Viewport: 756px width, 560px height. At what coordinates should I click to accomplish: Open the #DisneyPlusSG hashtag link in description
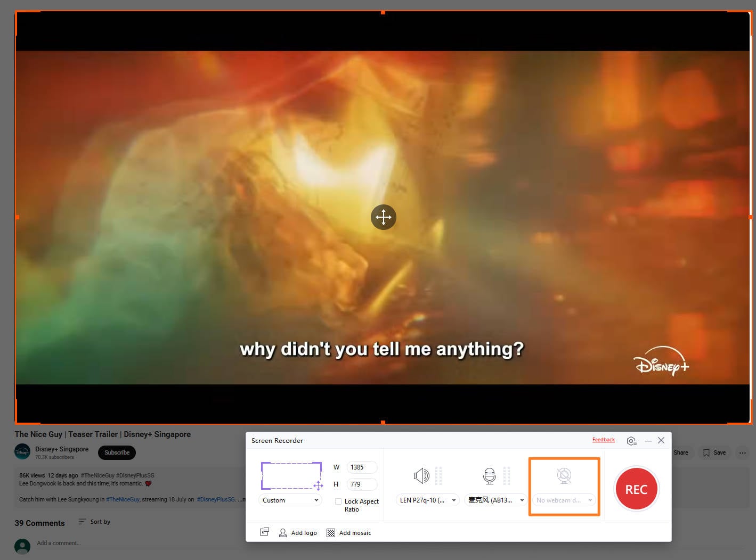(216, 499)
